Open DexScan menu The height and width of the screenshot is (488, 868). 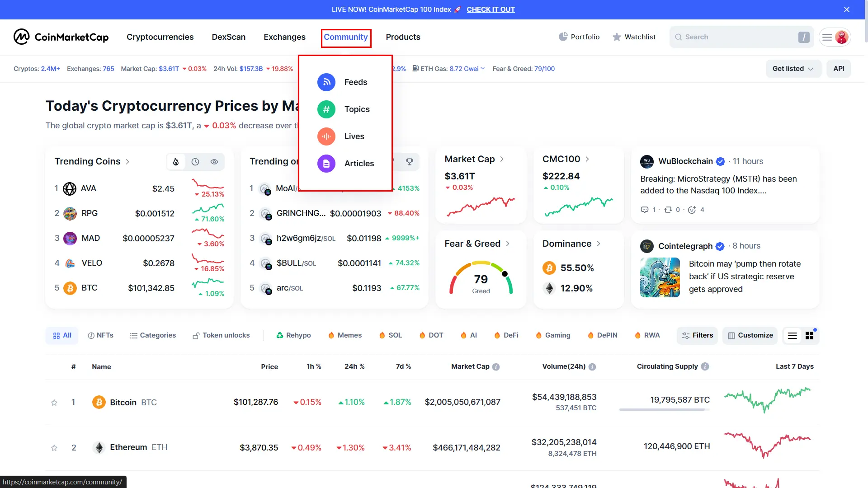point(229,37)
